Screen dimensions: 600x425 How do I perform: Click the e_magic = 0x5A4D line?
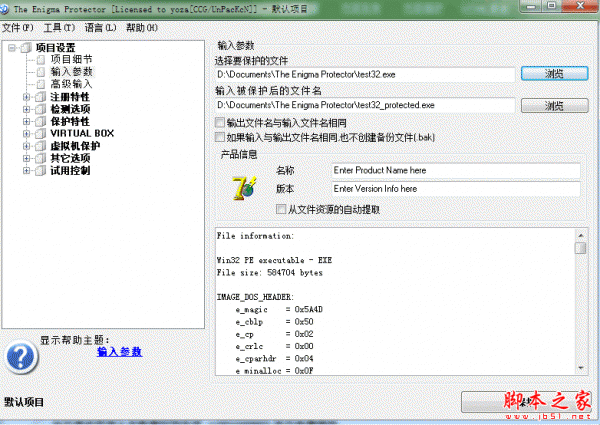pos(279,309)
